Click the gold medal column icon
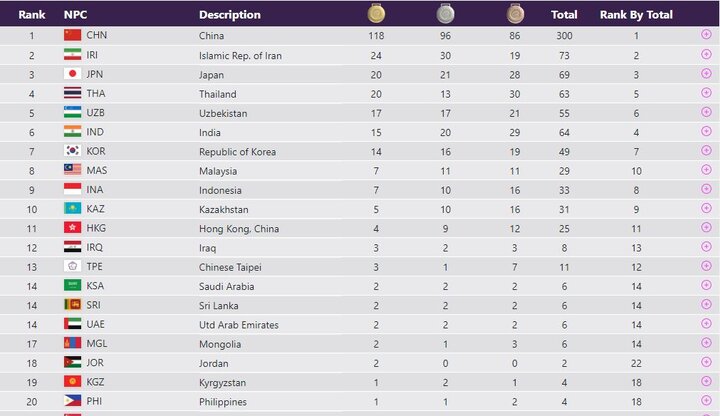Viewport: 720px width, 416px height. pyautogui.click(x=376, y=14)
